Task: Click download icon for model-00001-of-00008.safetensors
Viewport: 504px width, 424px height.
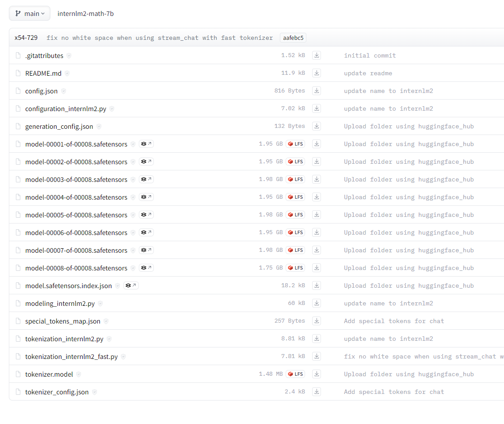Action: point(317,144)
